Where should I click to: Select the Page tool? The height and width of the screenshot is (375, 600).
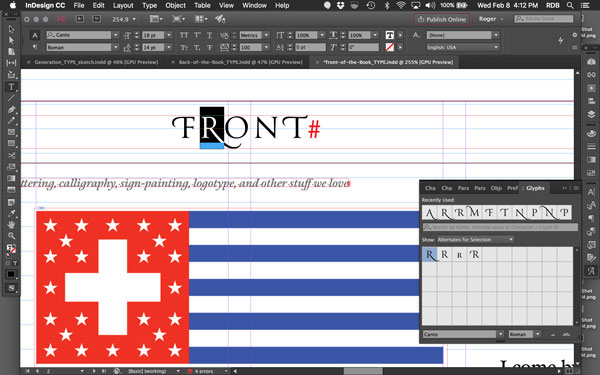[11, 52]
